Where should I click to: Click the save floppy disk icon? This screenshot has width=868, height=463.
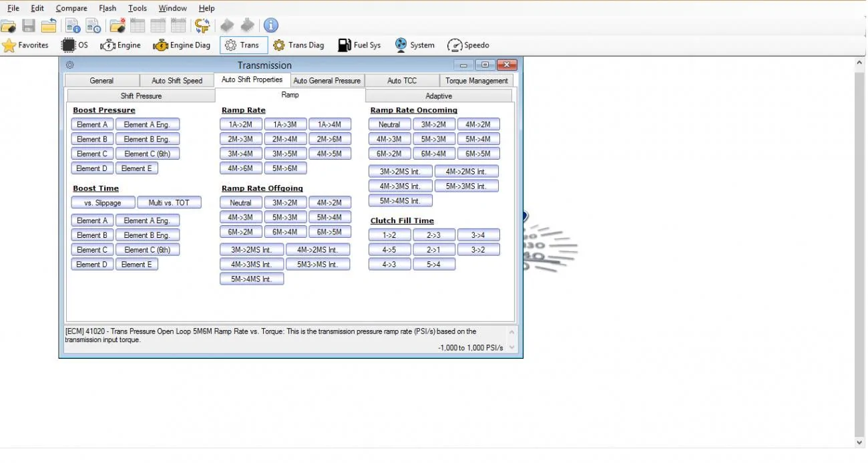click(29, 26)
